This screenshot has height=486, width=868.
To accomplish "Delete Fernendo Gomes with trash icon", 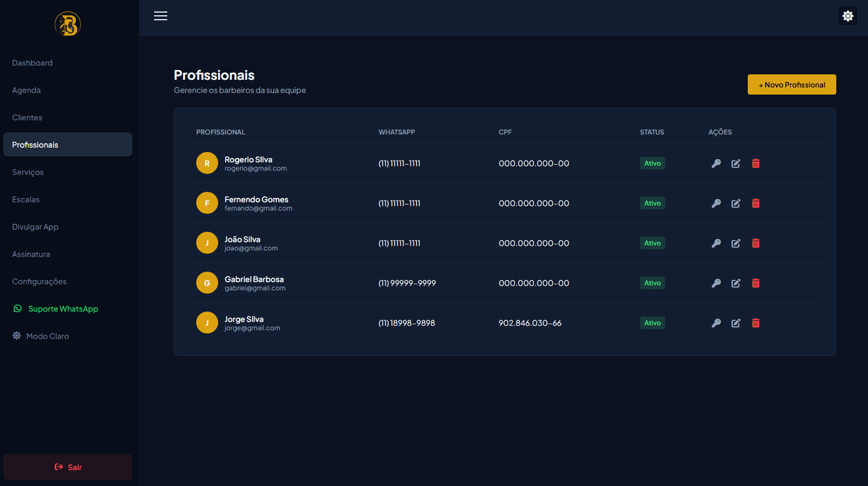I will pos(755,203).
